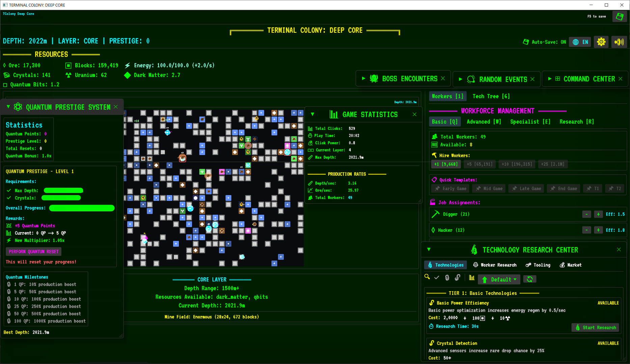Click the Overall Progress bar
The width and height of the screenshot is (630, 364).
tap(82, 208)
